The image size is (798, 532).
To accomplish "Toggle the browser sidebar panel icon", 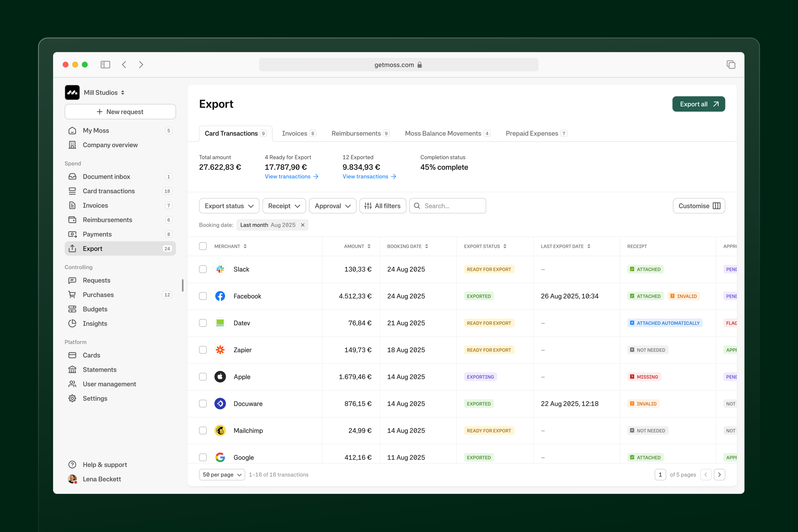I will [x=105, y=64].
